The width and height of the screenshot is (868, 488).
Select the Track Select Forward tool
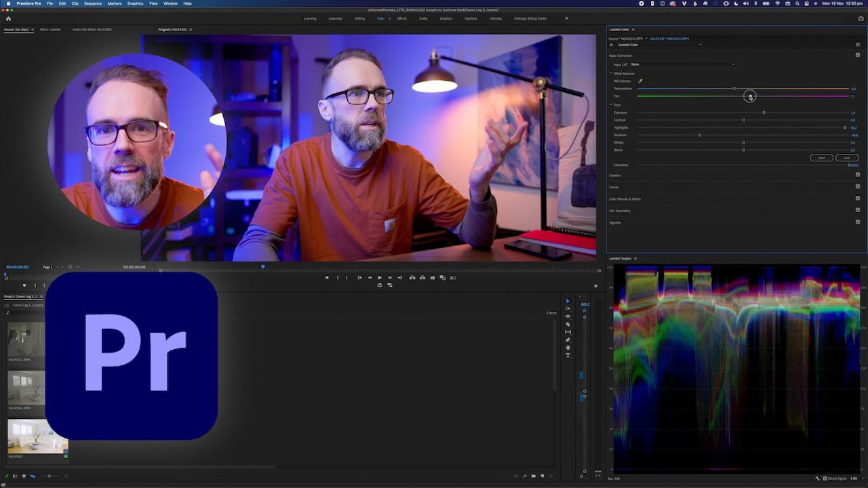568,308
